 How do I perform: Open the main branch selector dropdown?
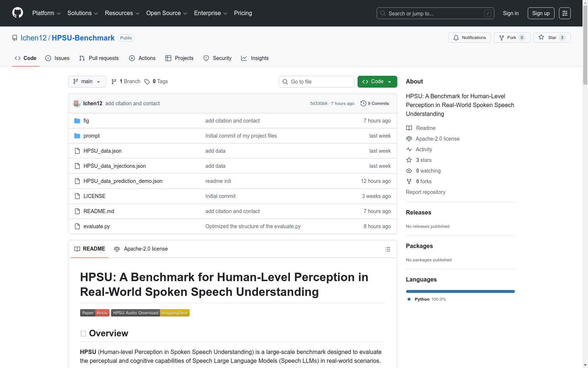click(x=87, y=82)
